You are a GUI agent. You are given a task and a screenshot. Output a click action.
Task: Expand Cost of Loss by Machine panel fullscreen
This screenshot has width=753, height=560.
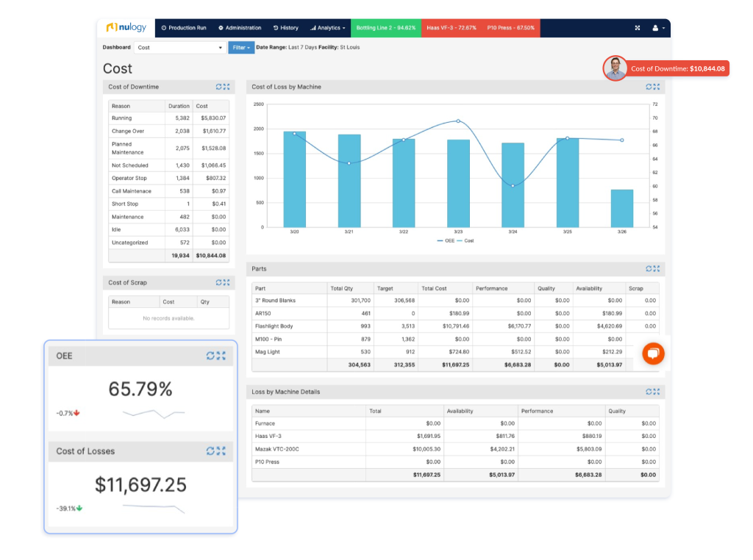coord(657,87)
